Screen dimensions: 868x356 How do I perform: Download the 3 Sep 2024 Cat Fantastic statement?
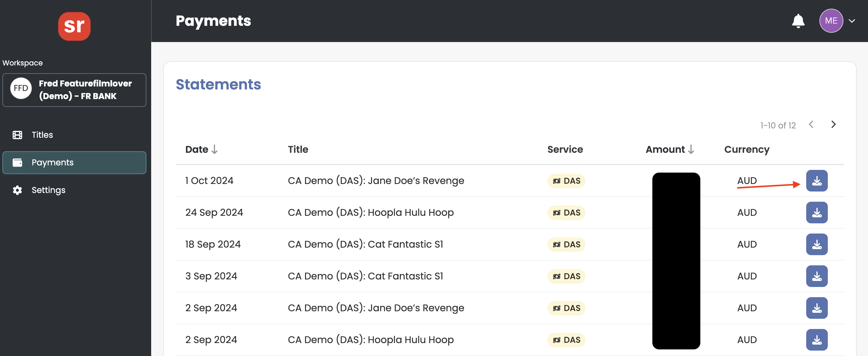(816, 276)
